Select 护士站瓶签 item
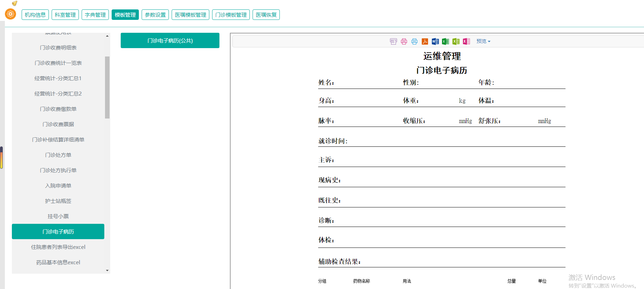 [x=58, y=201]
